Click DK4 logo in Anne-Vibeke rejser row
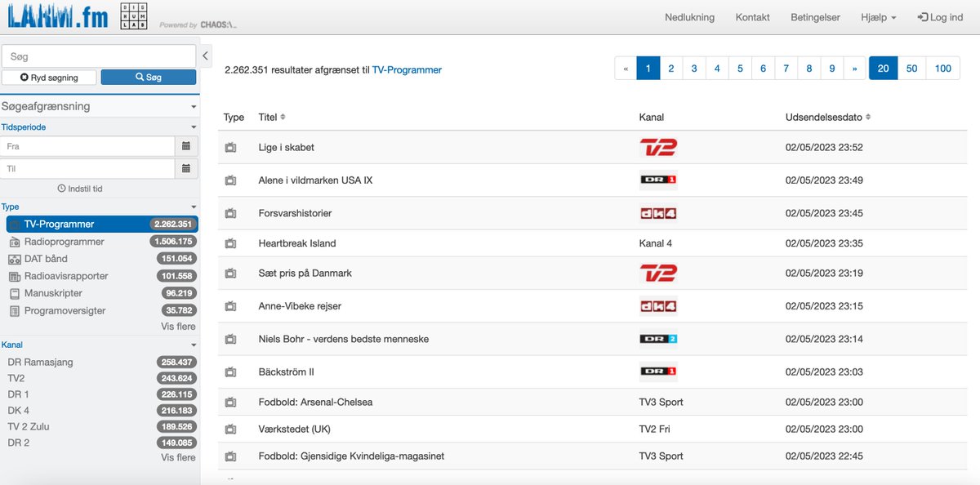The image size is (980, 485). (x=658, y=306)
